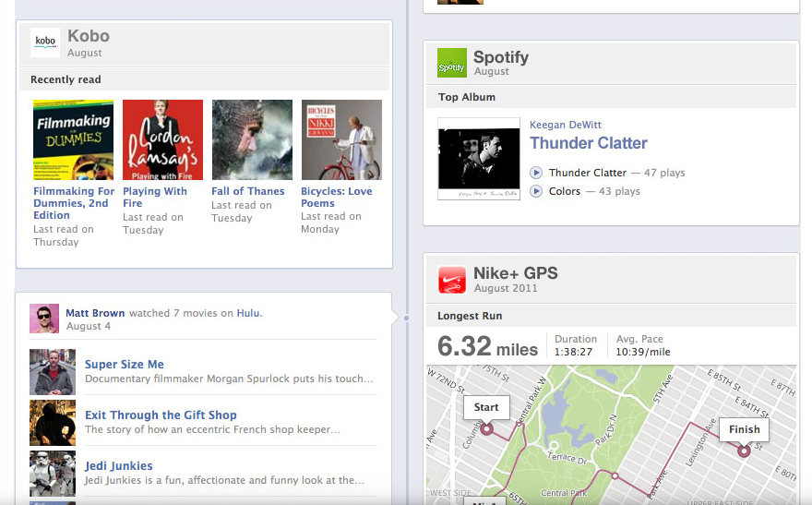The image size is (812, 505).
Task: Open the Filmmaking For Dummies book cover
Action: 74,139
